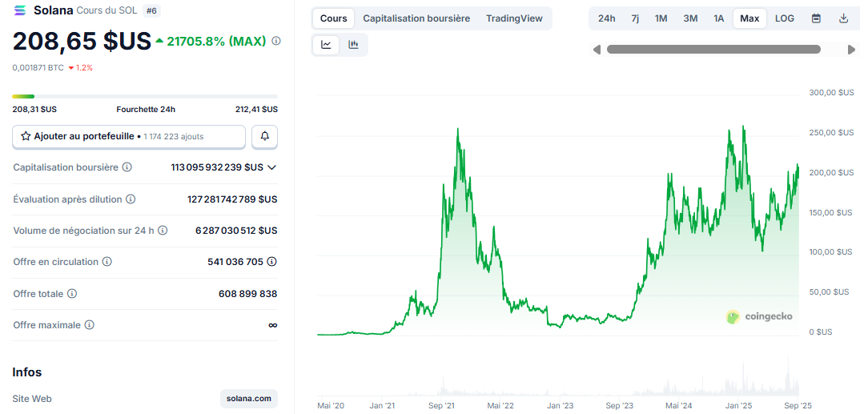Viewport: 868px width, 414px height.
Task: Select the 7j time range
Action: tap(635, 18)
